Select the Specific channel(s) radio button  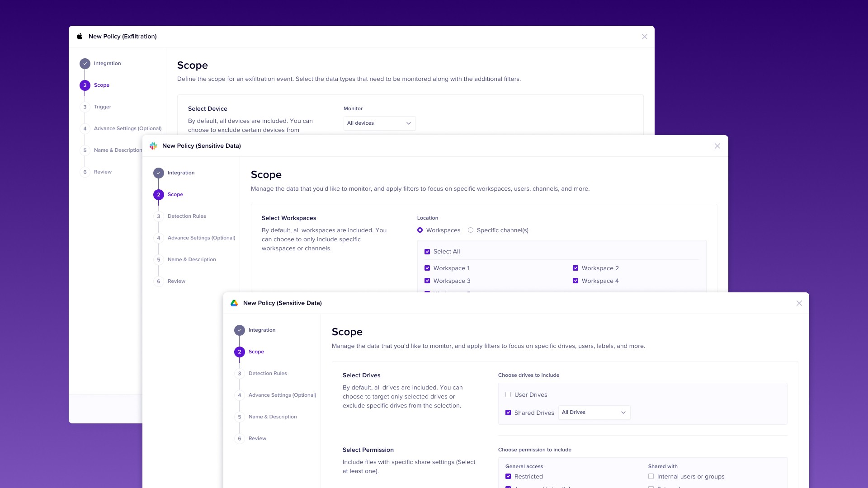click(x=471, y=230)
